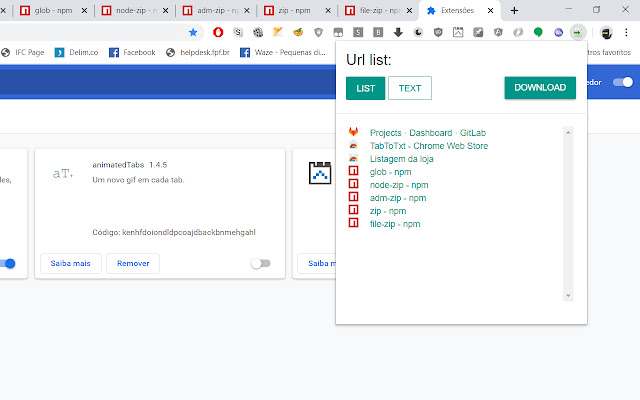Click the grey square S extension icon
The height and width of the screenshot is (400, 640).
pos(358,32)
